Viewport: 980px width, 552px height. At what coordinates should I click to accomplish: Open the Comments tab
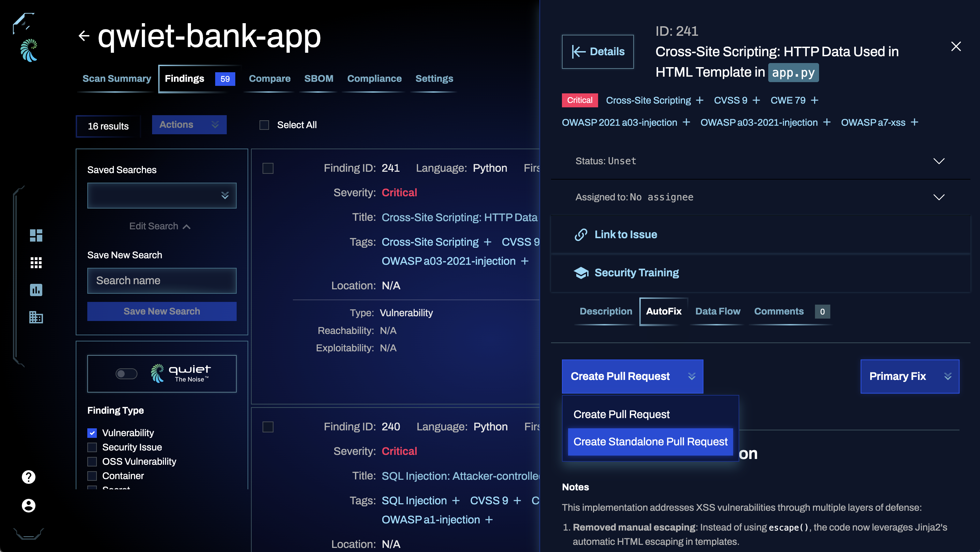tap(792, 311)
